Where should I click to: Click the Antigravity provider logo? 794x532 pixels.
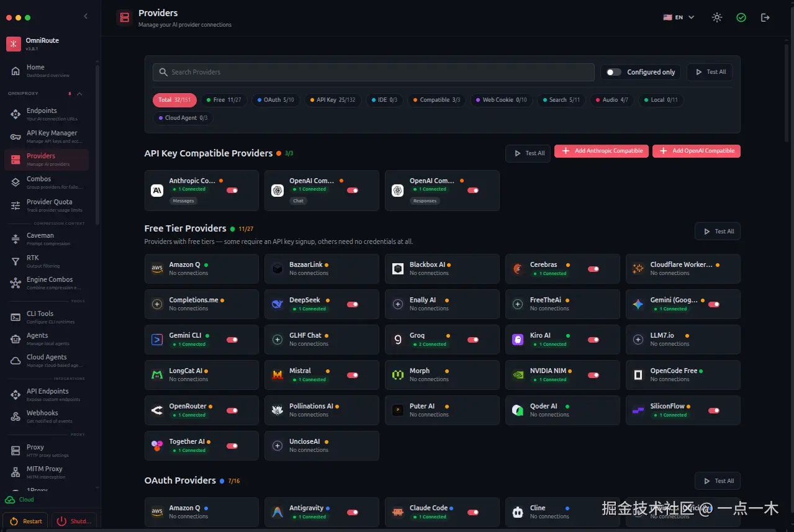tap(277, 512)
